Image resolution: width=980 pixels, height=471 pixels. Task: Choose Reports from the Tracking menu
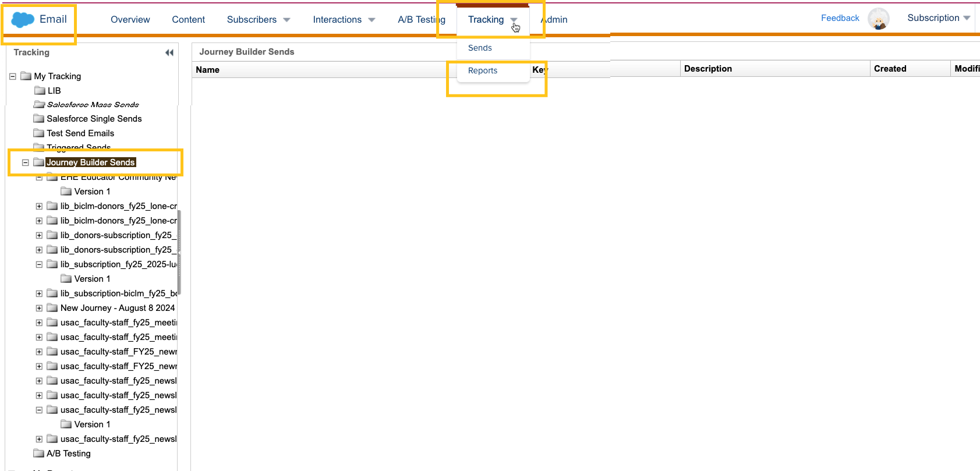(x=483, y=70)
